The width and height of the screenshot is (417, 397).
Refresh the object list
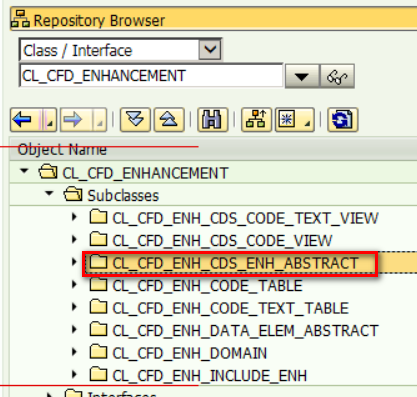[x=343, y=119]
